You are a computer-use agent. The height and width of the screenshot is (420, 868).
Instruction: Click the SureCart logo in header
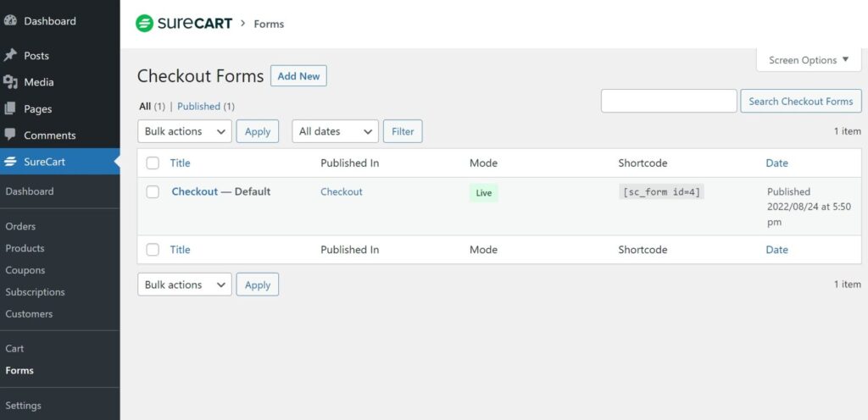click(184, 24)
